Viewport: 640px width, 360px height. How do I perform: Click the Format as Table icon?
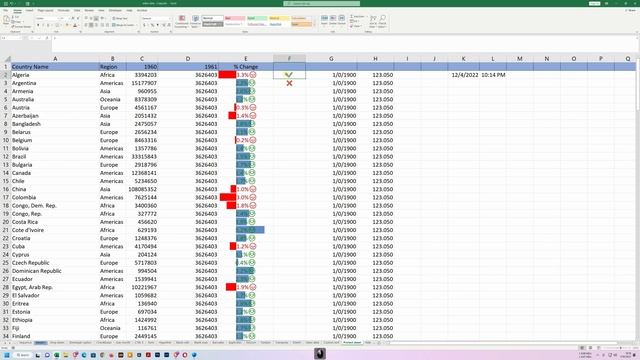pos(196,20)
